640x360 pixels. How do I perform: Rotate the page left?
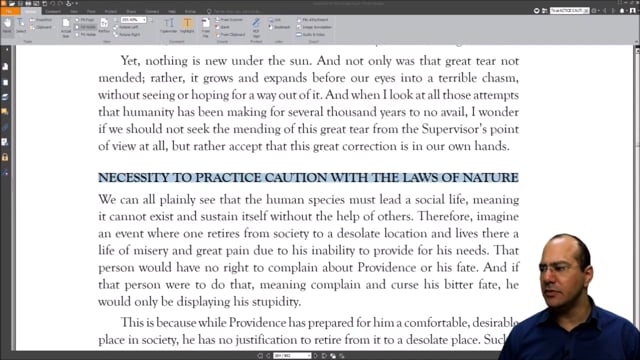click(126, 27)
